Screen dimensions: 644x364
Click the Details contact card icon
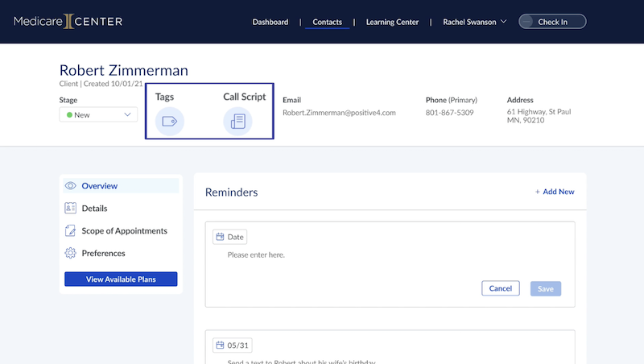click(x=71, y=209)
